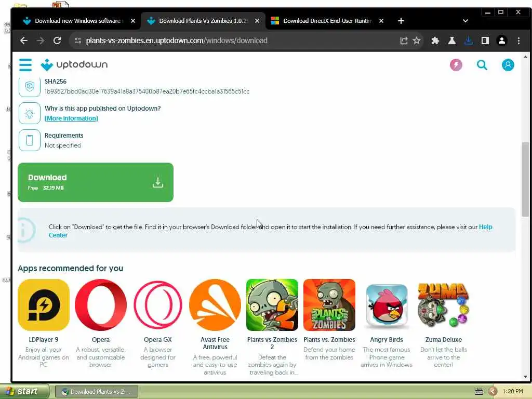Screen dimensions: 532x399
Task: Click the LDPlayer 9 title link
Action: tap(44, 340)
